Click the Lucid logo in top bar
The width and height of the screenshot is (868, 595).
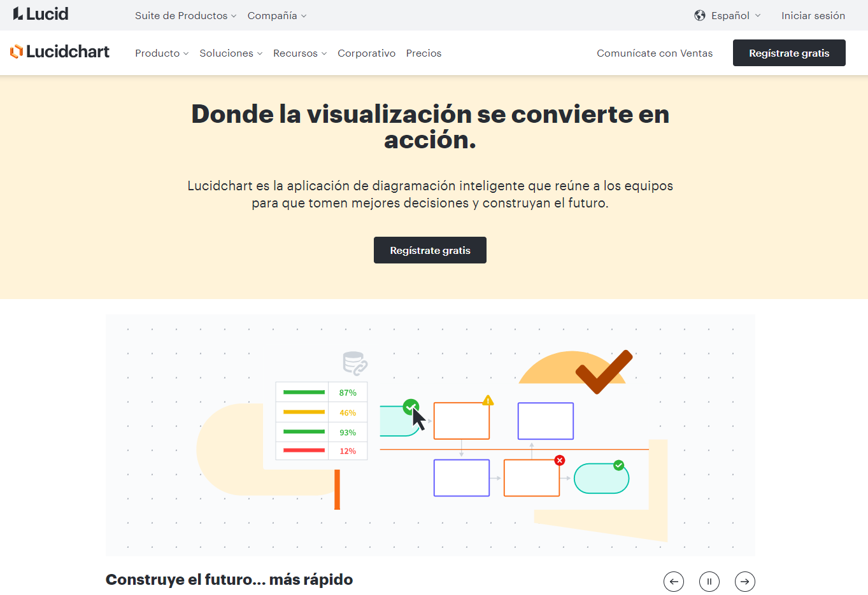[41, 14]
